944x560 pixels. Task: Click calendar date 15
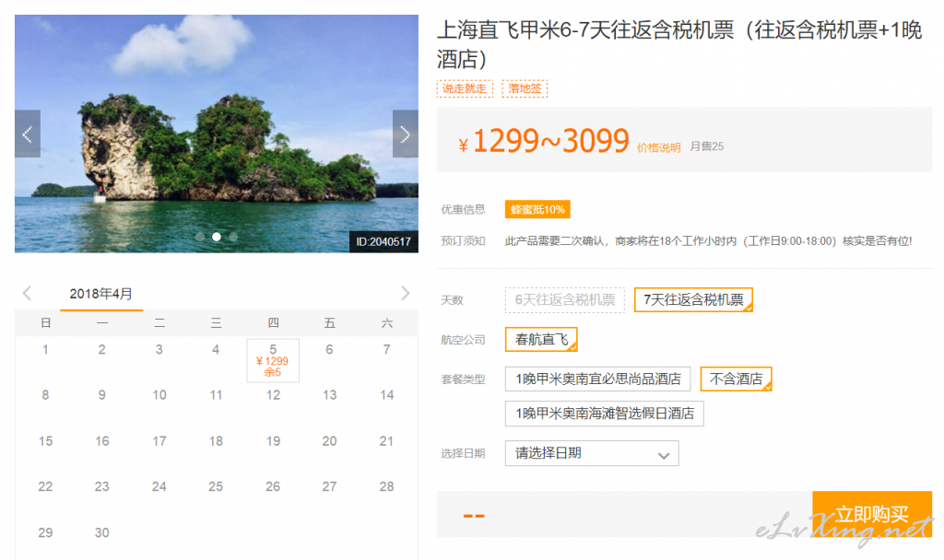tap(45, 441)
